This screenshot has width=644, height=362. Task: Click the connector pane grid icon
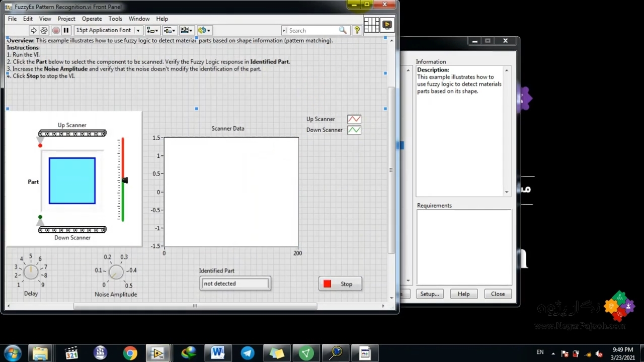tap(371, 25)
